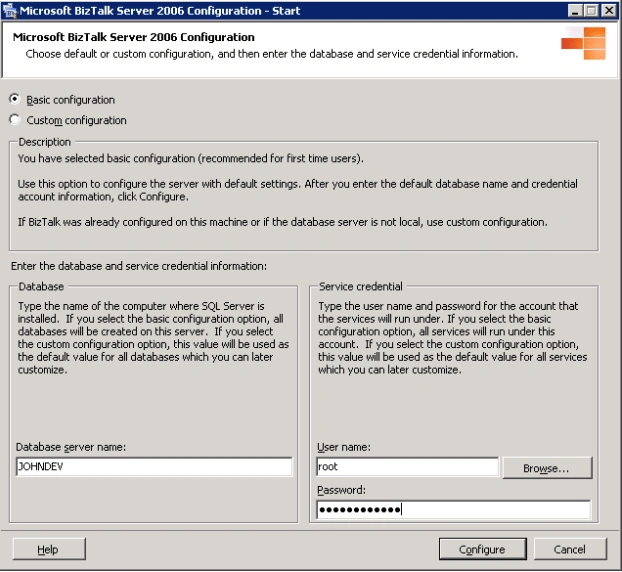Viewport: 622px width, 572px height.
Task: Click the Database server name field
Action: pos(154,466)
